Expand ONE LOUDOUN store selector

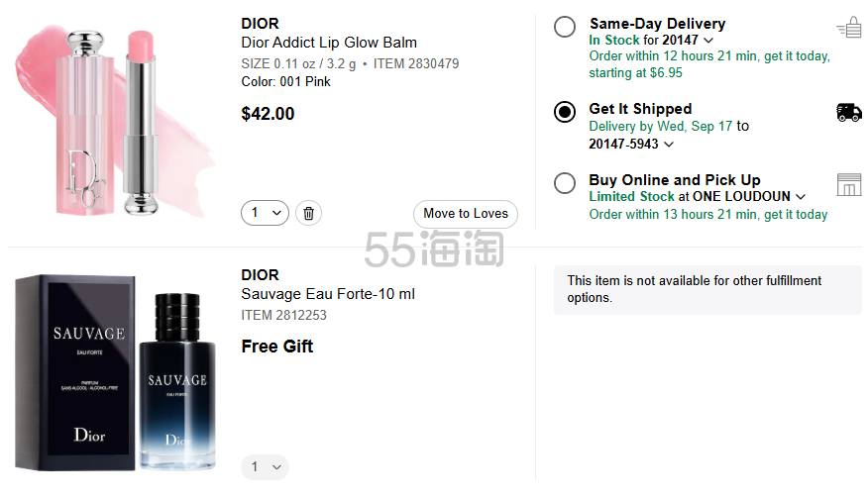tap(749, 196)
